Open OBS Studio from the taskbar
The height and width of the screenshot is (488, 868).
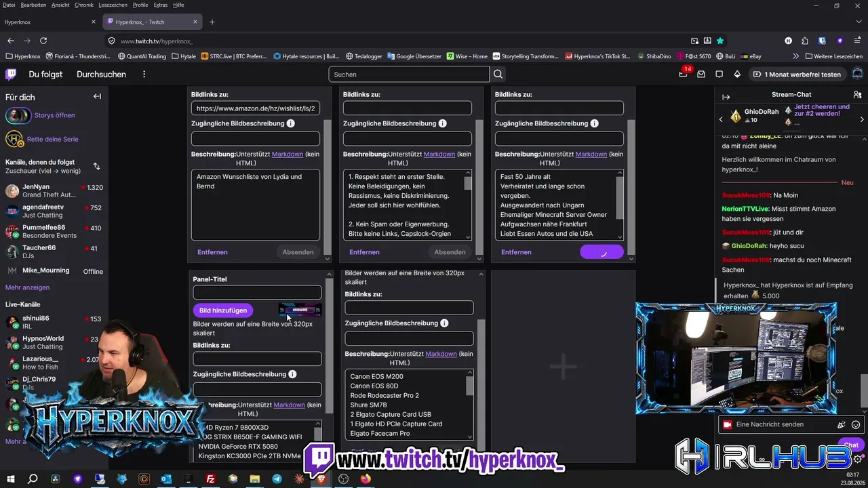pyautogui.click(x=344, y=479)
